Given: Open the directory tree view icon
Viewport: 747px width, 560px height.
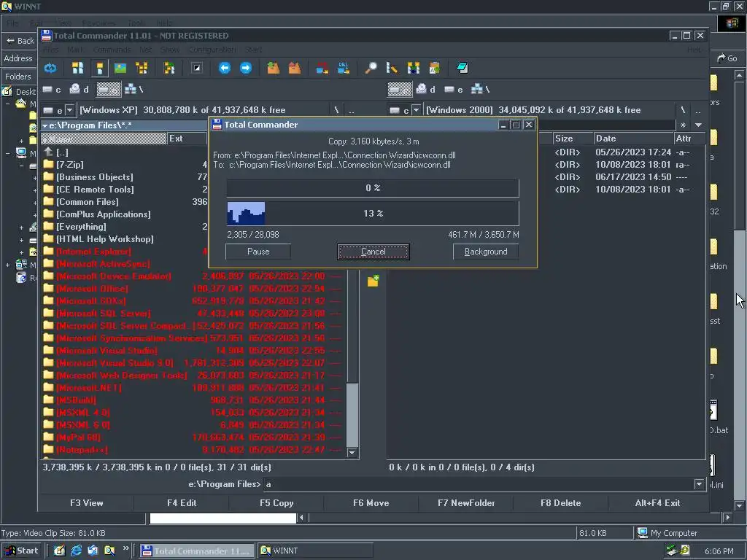Looking at the screenshot, I should [142, 68].
